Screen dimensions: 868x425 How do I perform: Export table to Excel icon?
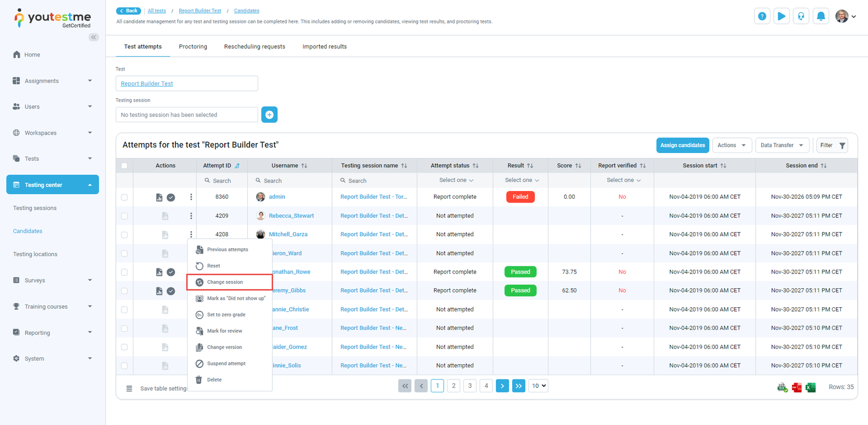coord(810,387)
